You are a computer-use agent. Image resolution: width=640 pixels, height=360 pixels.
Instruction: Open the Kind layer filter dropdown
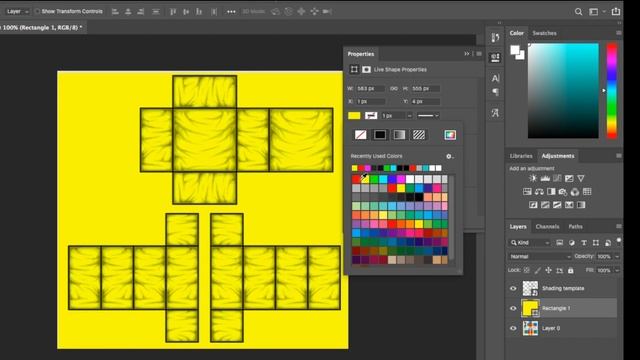529,243
